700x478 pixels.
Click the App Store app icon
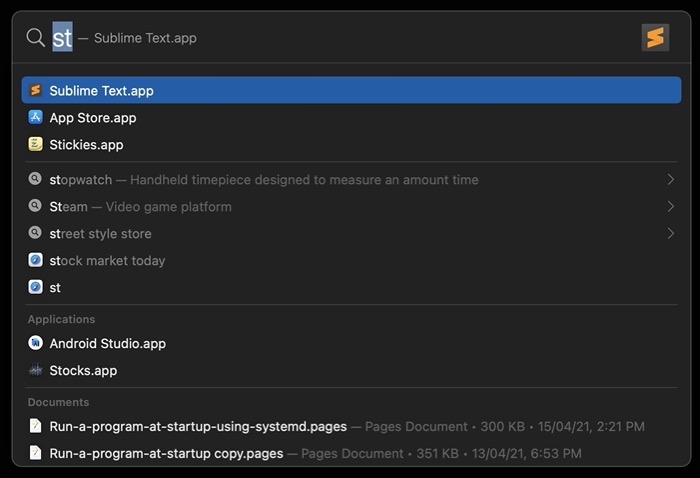36,118
